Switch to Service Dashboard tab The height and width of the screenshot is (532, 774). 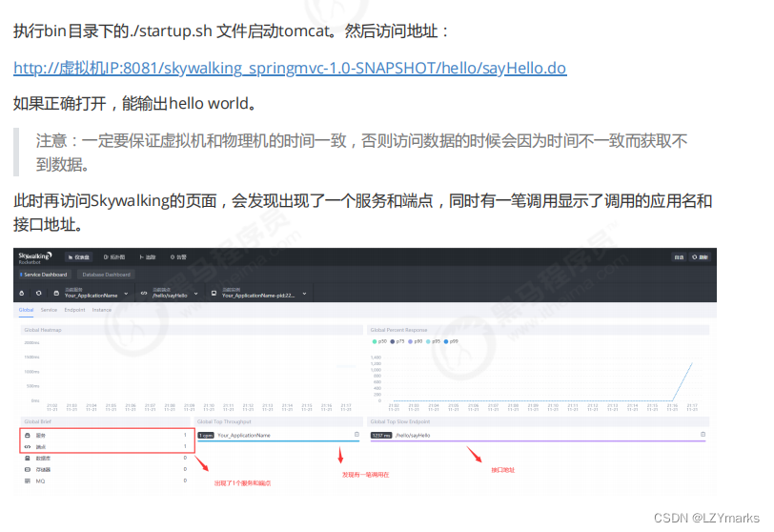coord(44,275)
